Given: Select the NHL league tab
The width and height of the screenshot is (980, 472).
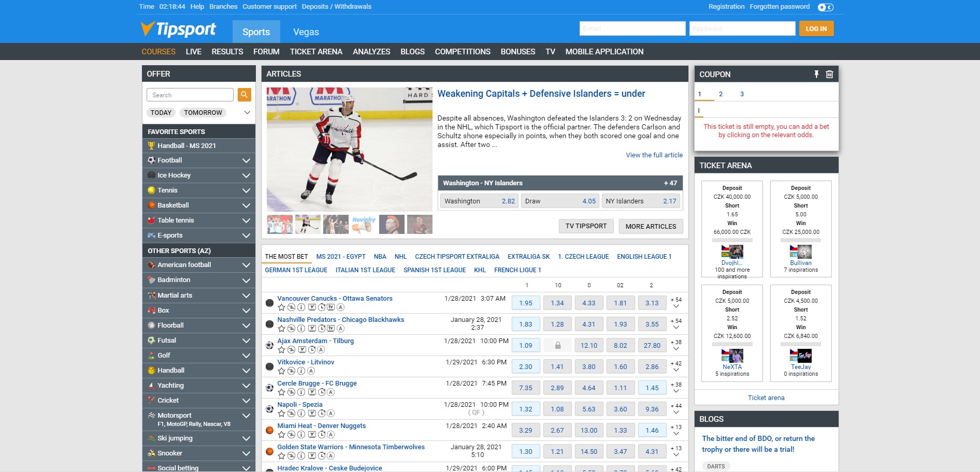Looking at the screenshot, I should pyautogui.click(x=400, y=256).
